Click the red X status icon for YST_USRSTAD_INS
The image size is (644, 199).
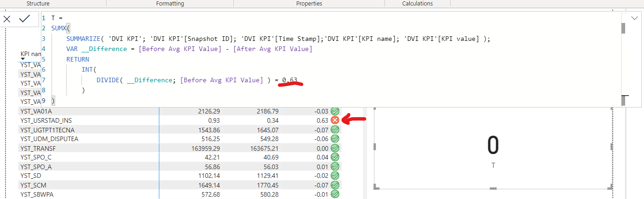(x=335, y=120)
